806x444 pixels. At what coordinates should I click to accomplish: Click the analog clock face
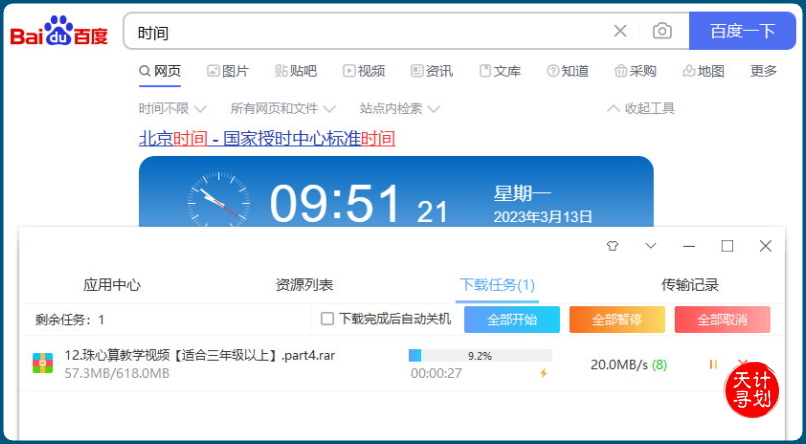pyautogui.click(x=218, y=201)
